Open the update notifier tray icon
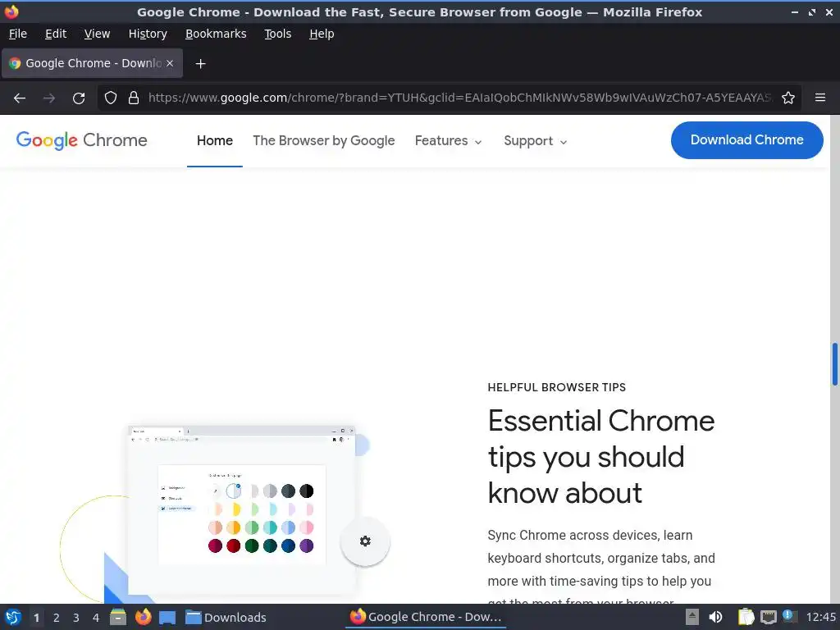The height and width of the screenshot is (630, 840). (x=790, y=616)
